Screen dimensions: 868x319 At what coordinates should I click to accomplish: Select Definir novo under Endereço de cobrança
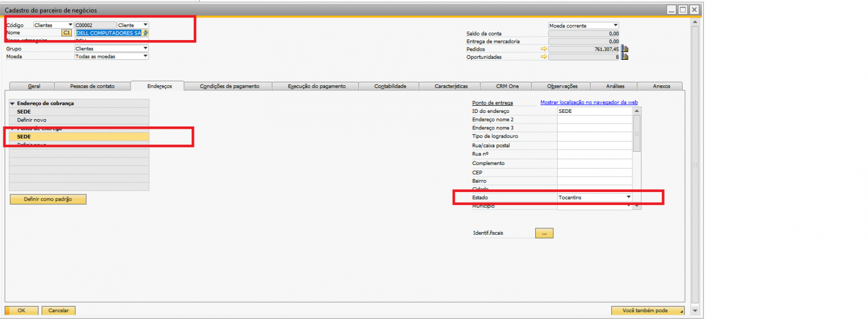(32, 120)
